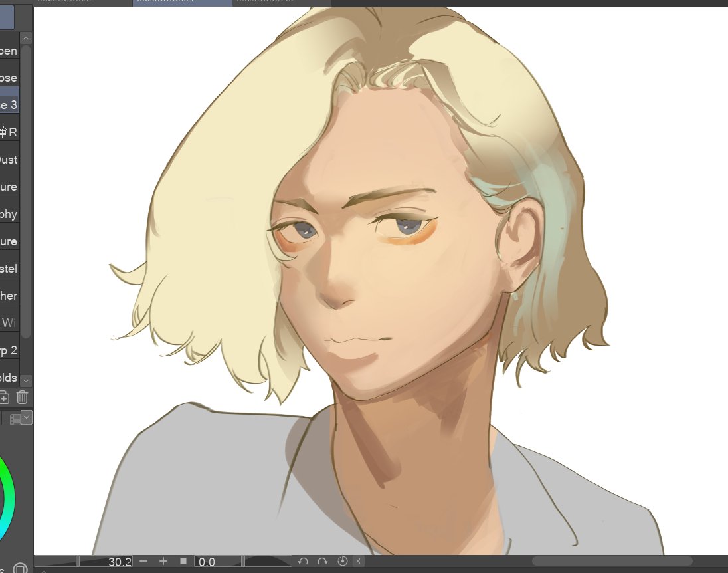Viewport: 728px width, 573px height.
Task: Click the fit-to-screen square icon
Action: tap(183, 562)
